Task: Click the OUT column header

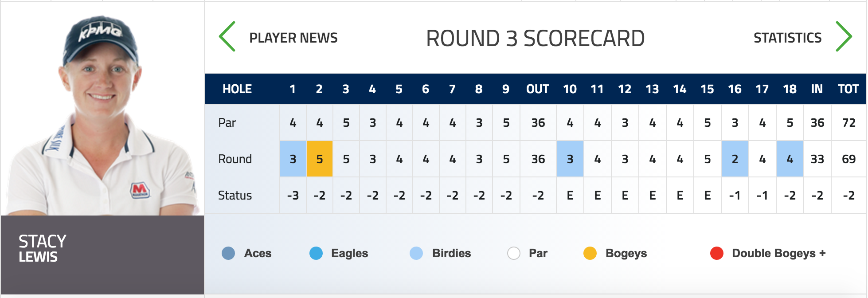Action: coord(538,89)
